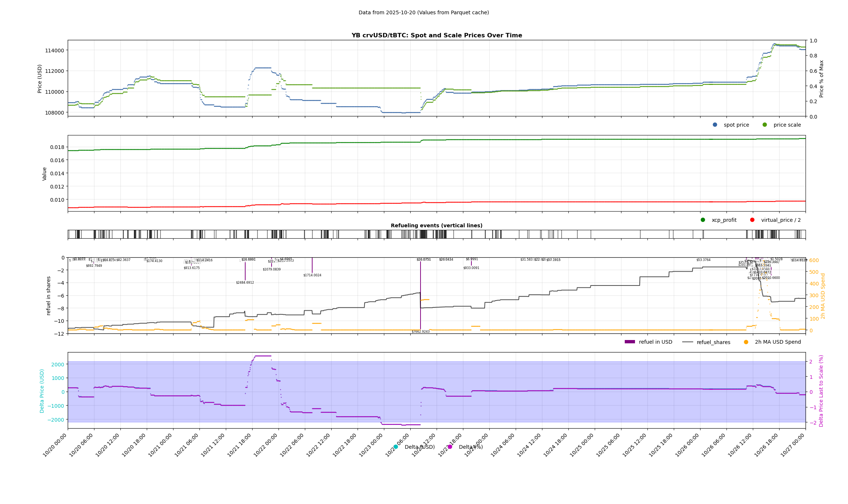The height and width of the screenshot is (504, 848).
Task: Click the magenta Delta (%) legend dot
Action: tap(450, 447)
